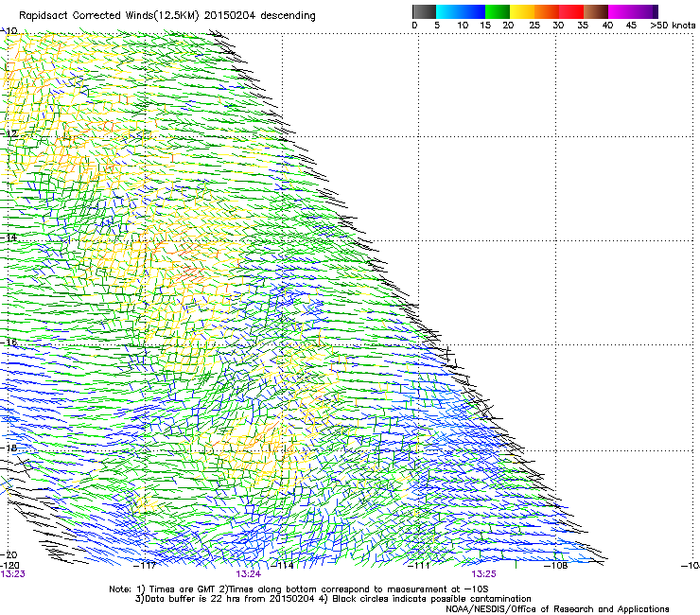Click the Rapidscat Corrected Winds title text
This screenshot has width=700, height=615.
(x=167, y=16)
